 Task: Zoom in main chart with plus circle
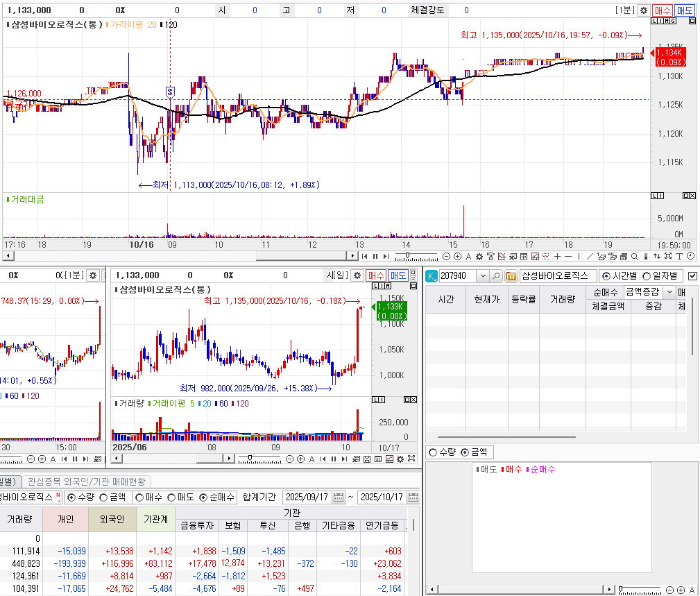click(x=458, y=256)
